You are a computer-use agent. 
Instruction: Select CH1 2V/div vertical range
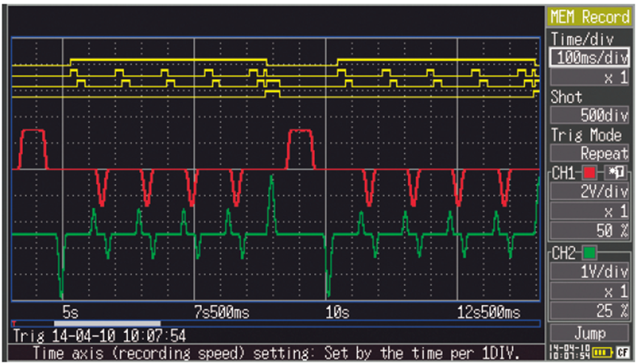pyautogui.click(x=589, y=193)
